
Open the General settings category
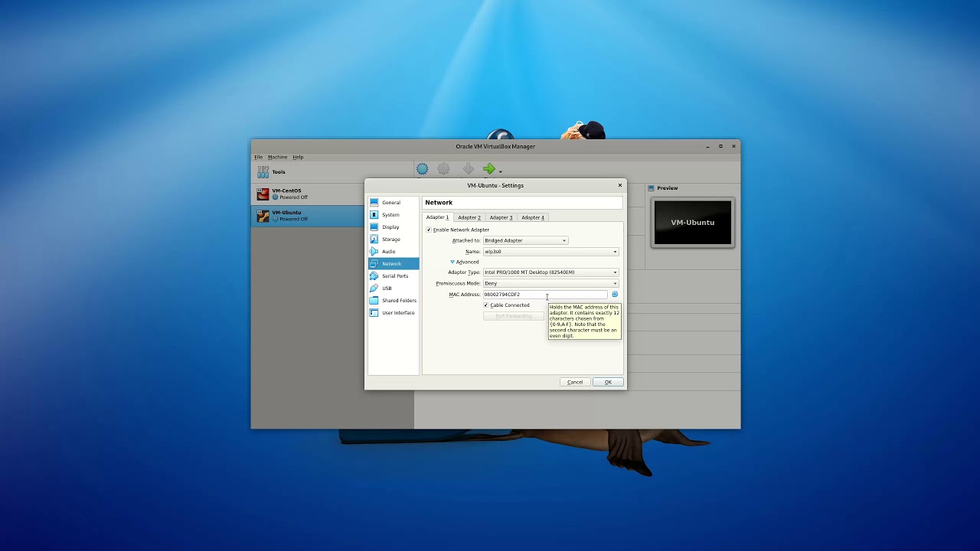[x=393, y=203]
